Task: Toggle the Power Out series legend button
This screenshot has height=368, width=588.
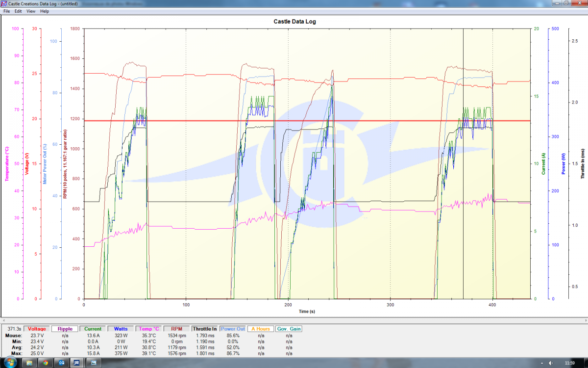Action: pos(232,329)
